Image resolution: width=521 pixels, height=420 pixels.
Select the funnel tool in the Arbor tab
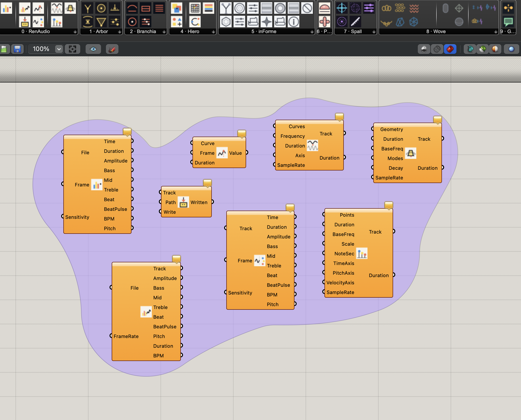pyautogui.click(x=101, y=21)
